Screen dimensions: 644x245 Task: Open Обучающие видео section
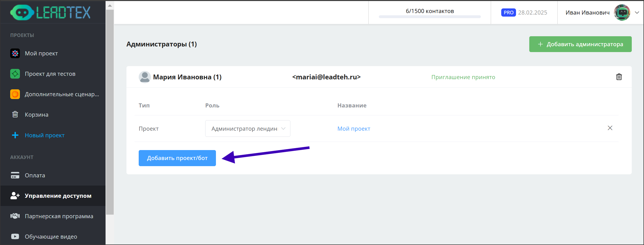click(51, 237)
